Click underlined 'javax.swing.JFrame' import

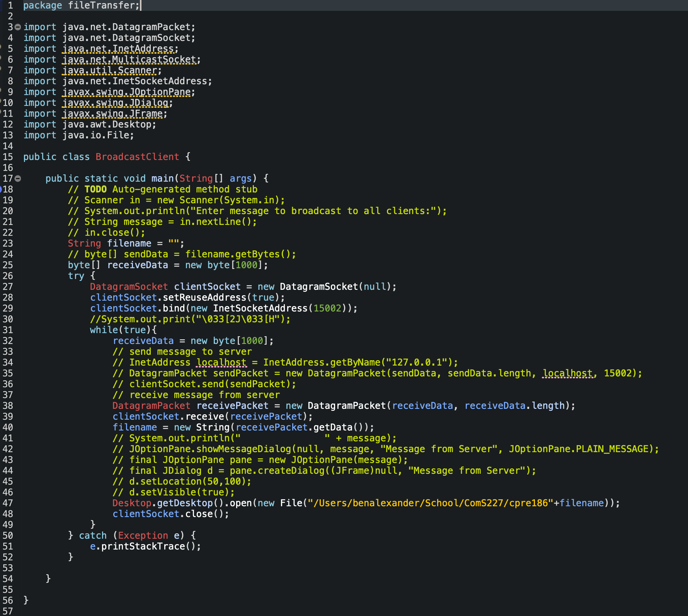[x=112, y=114]
